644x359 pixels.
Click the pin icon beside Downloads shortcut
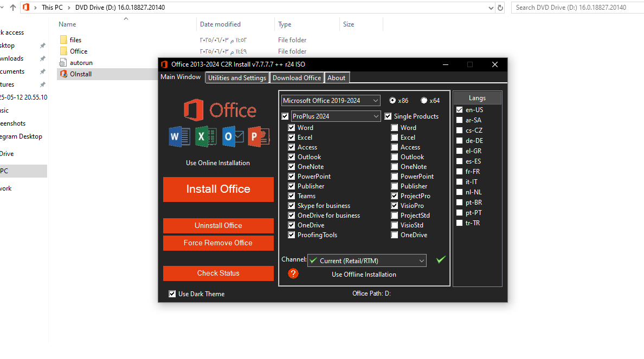[42, 58]
